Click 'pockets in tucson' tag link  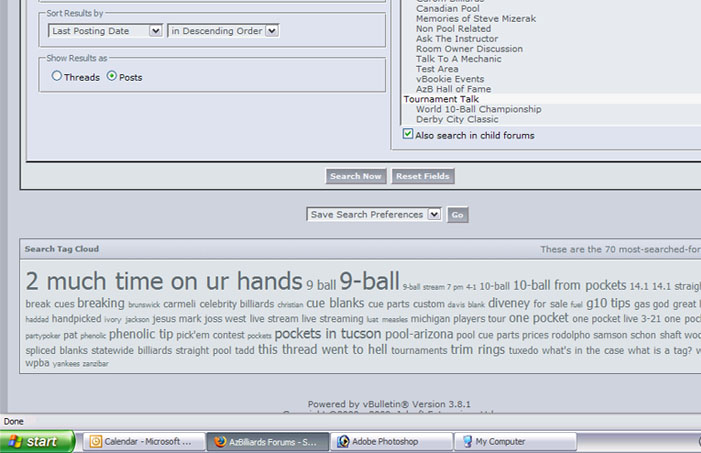point(328,334)
